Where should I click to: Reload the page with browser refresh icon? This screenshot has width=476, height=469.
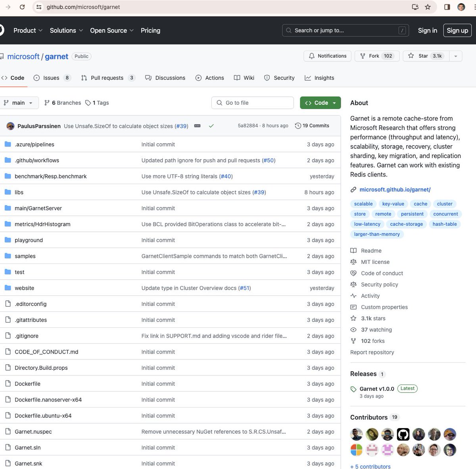click(22, 7)
